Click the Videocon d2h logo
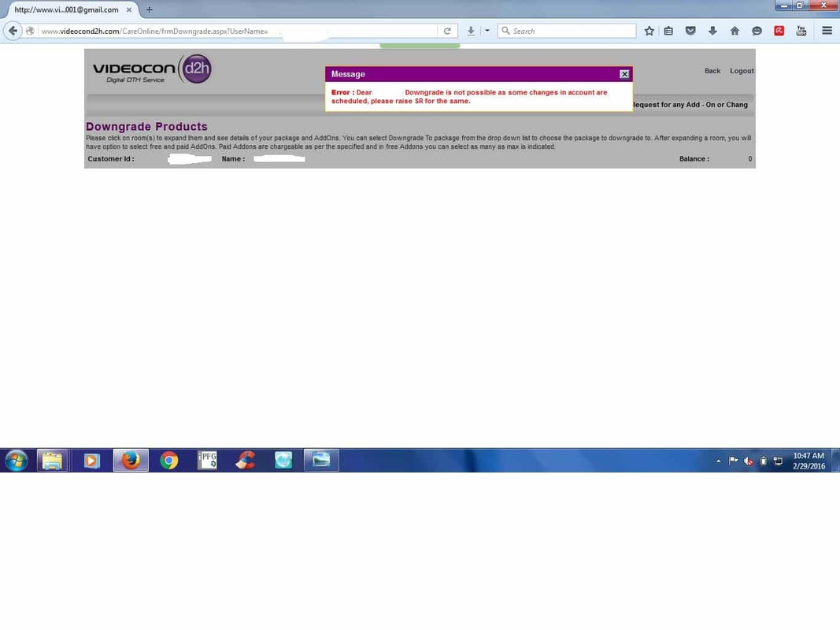 pos(152,69)
